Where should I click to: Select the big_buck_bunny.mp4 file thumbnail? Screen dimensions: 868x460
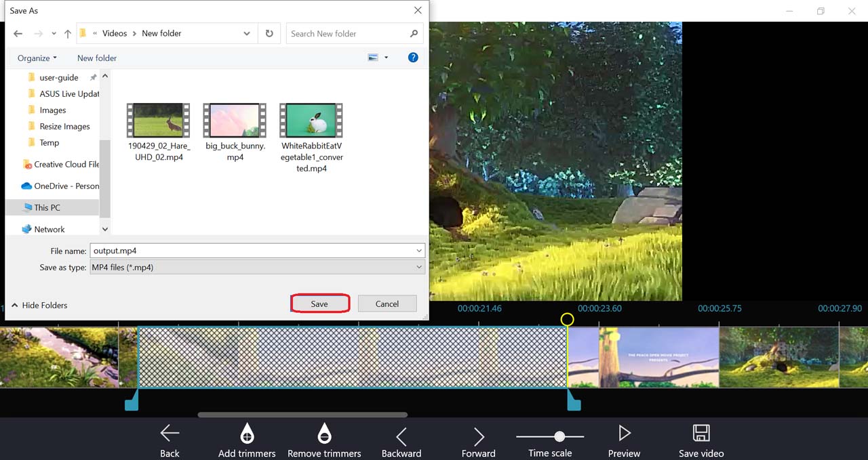pyautogui.click(x=235, y=121)
